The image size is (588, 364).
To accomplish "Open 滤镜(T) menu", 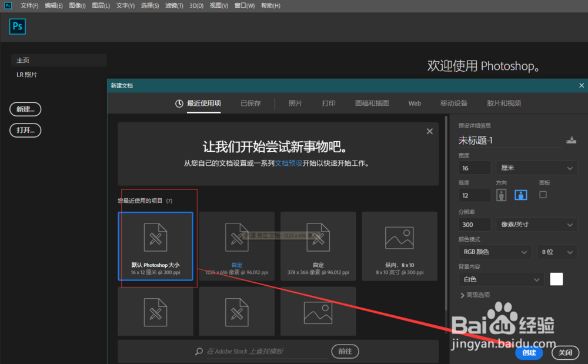I will pyautogui.click(x=174, y=6).
